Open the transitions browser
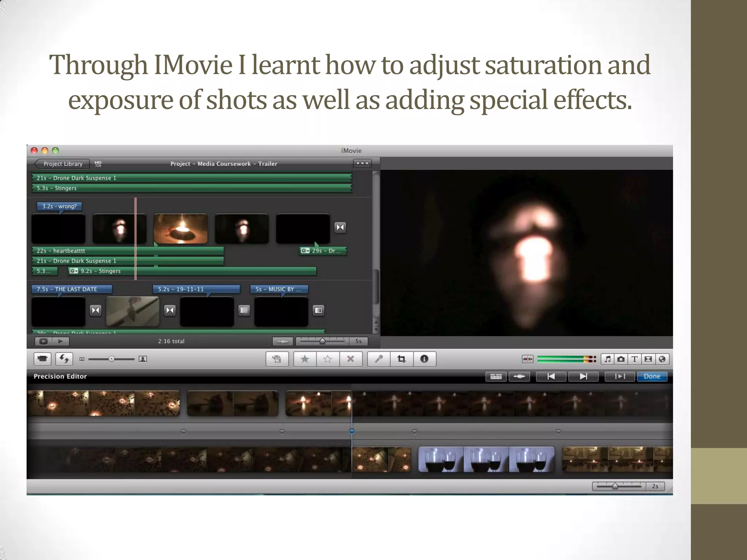The width and height of the screenshot is (747, 560). (648, 359)
